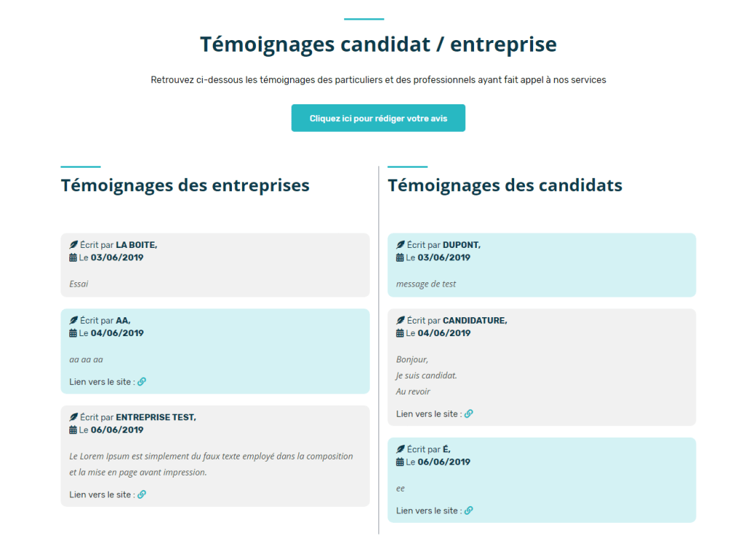The width and height of the screenshot is (746, 560).
Task: Click the calendar icon next to AA's 04/06/2019 date
Action: [x=73, y=333]
